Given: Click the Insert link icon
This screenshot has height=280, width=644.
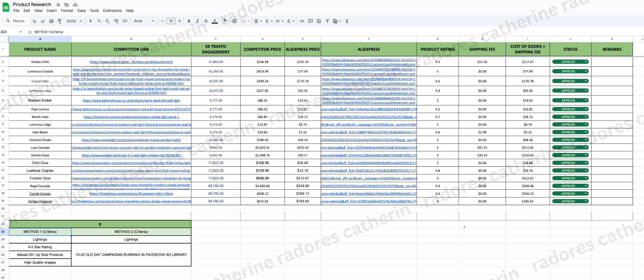Looking at the screenshot, I should (x=302, y=21).
